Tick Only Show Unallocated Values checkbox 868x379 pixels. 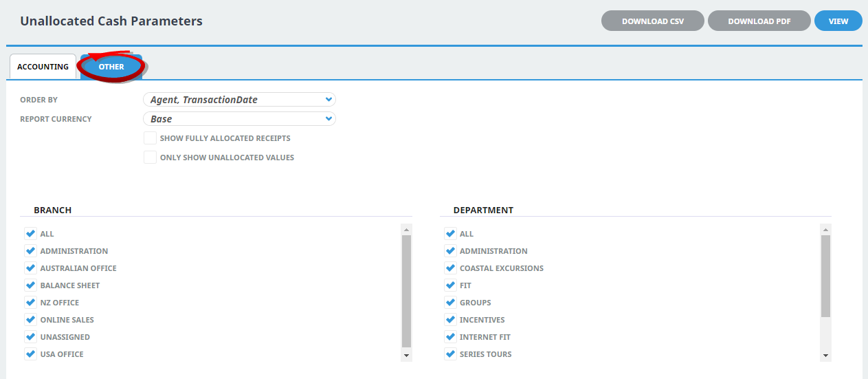(x=150, y=158)
